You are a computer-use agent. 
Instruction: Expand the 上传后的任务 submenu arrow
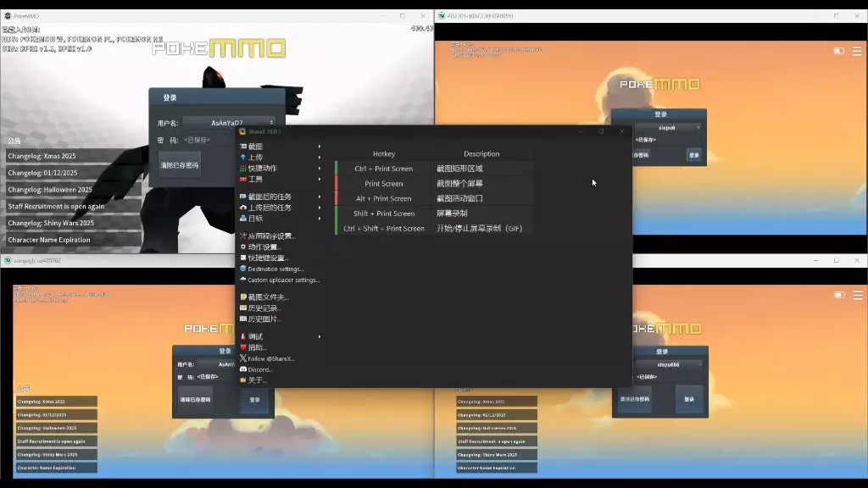point(320,208)
